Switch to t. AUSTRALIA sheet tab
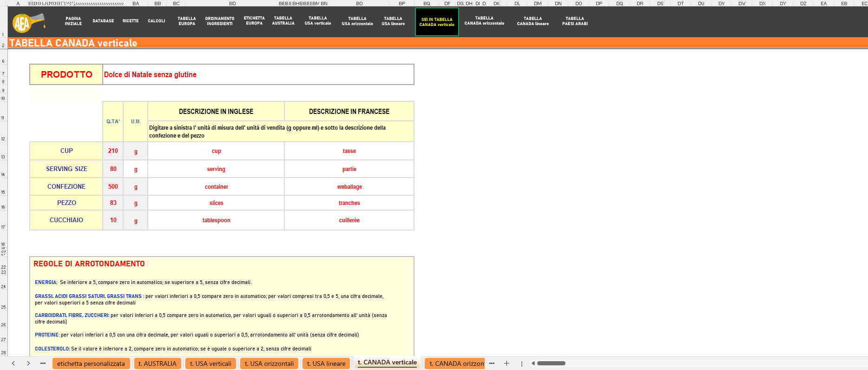The height and width of the screenshot is (370, 868). (158, 363)
